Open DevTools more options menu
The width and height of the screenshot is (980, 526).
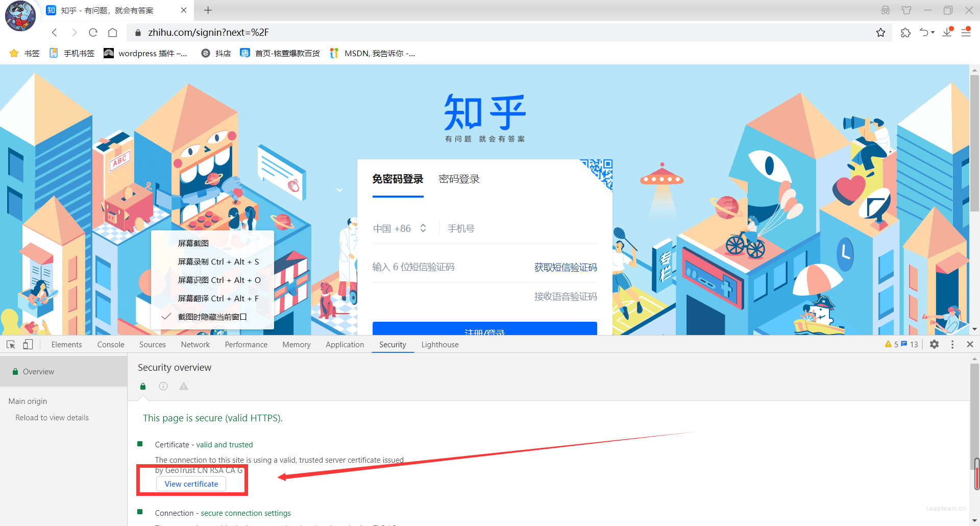coord(952,345)
